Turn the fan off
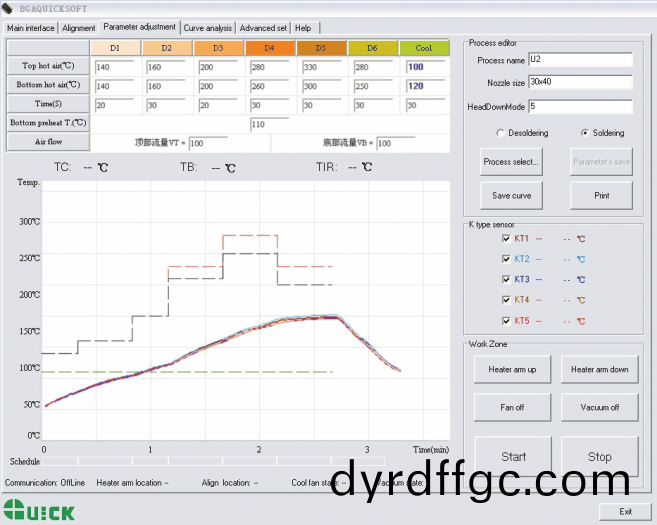The image size is (657, 525). (x=512, y=407)
